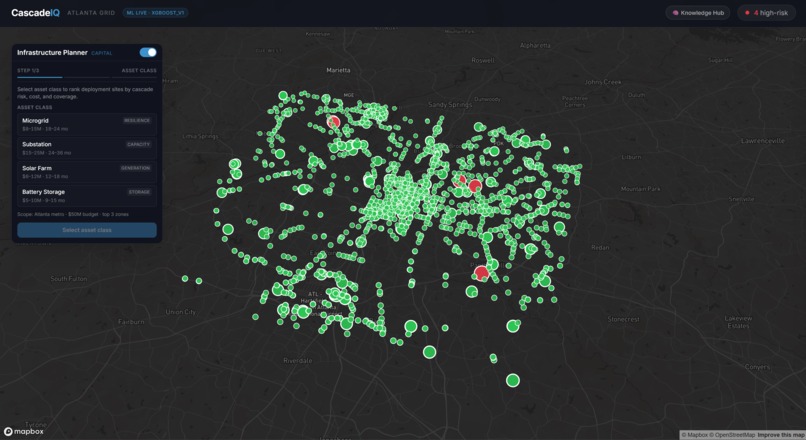The height and width of the screenshot is (440, 806).
Task: Click the Riverdale map label
Action: [298, 360]
